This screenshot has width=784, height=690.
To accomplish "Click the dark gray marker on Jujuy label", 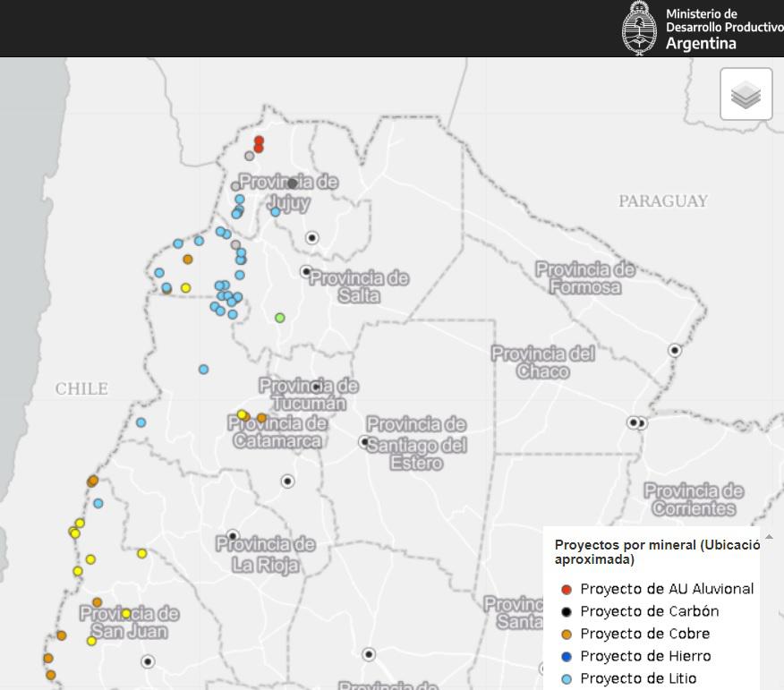I will click(x=293, y=183).
